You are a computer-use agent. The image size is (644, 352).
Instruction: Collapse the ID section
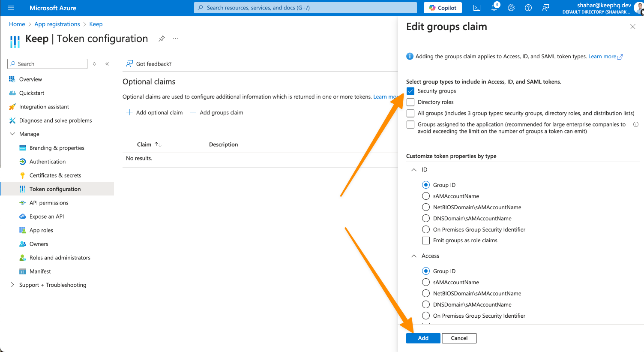(x=414, y=170)
